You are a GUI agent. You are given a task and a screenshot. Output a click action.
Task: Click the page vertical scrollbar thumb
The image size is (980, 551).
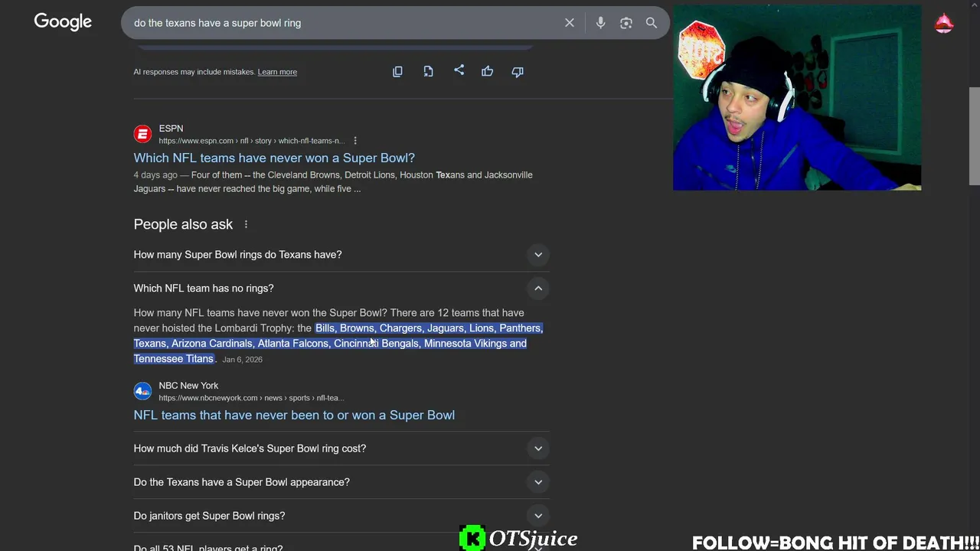pyautogui.click(x=974, y=136)
